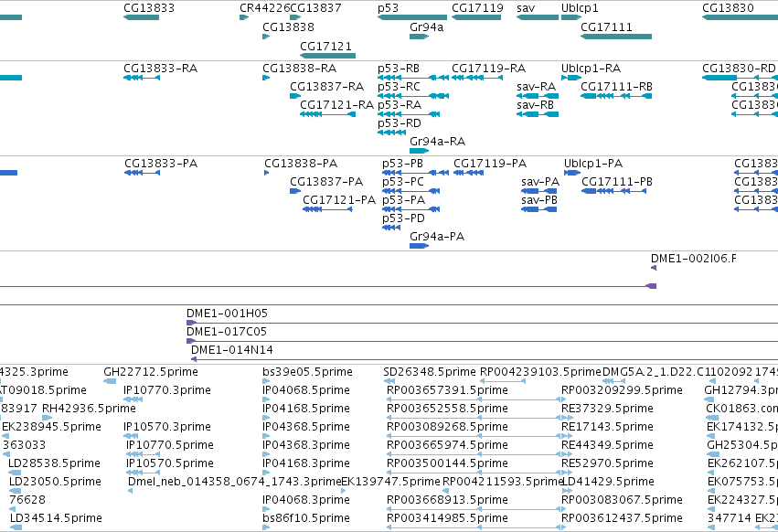Click the DME1-014N14 clone label
This screenshot has height=532, width=778.
[231, 350]
